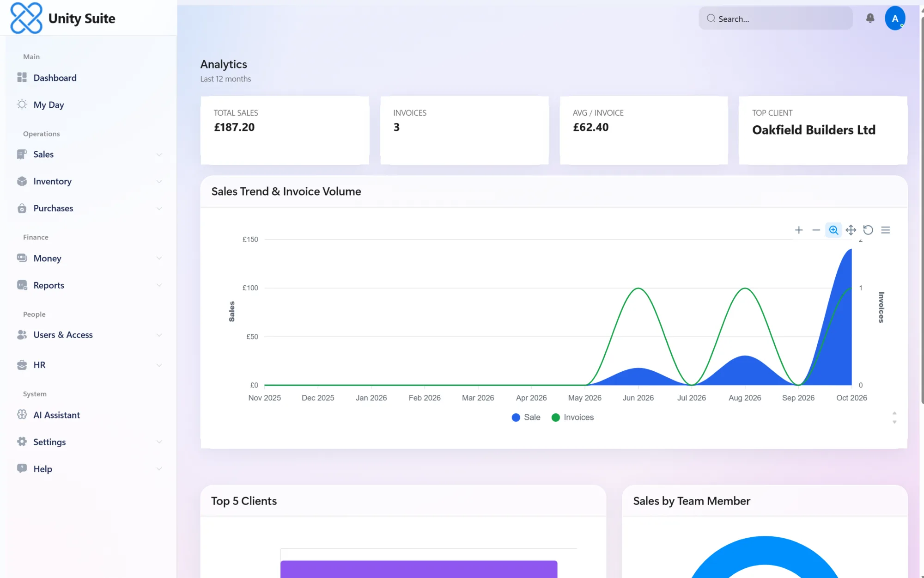Image resolution: width=924 pixels, height=578 pixels.
Task: Expand the Reports menu chevron
Action: 159,285
